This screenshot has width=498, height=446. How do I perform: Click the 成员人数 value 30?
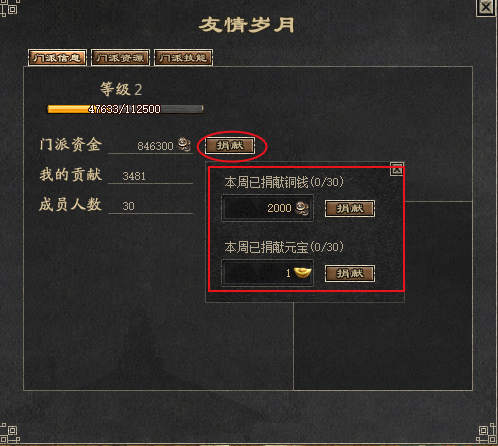pos(128,206)
